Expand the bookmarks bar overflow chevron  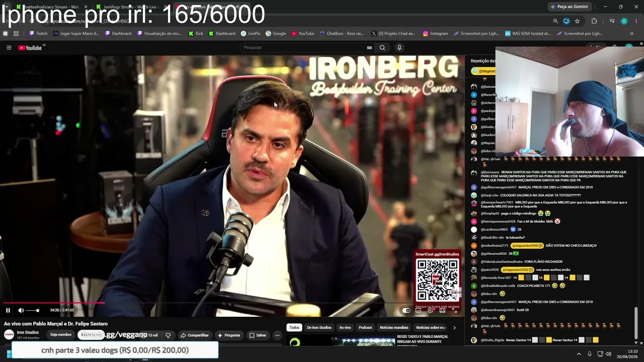pyautogui.click(x=632, y=34)
